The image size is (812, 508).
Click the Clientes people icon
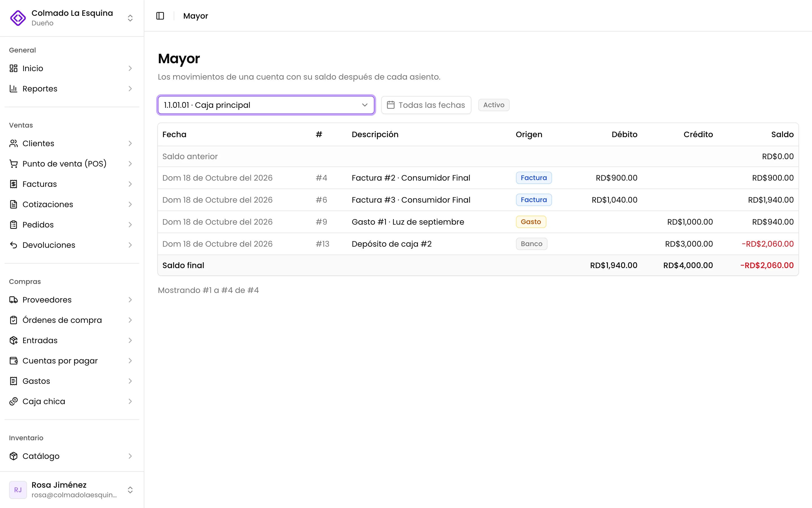pyautogui.click(x=14, y=143)
